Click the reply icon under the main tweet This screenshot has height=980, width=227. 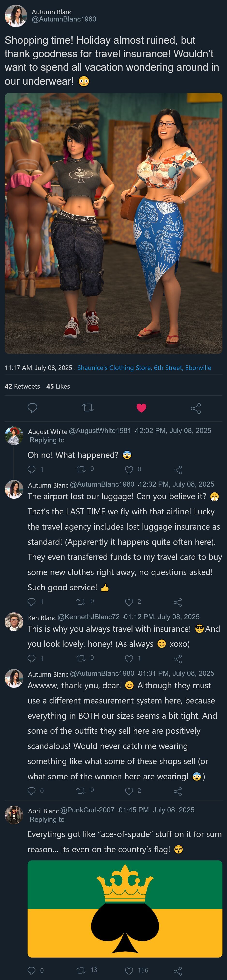(x=32, y=408)
